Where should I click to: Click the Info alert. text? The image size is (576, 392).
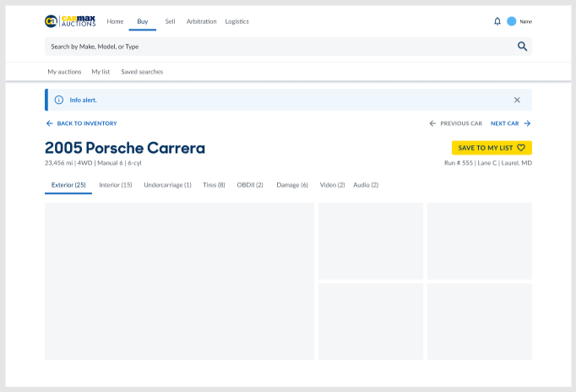[83, 100]
